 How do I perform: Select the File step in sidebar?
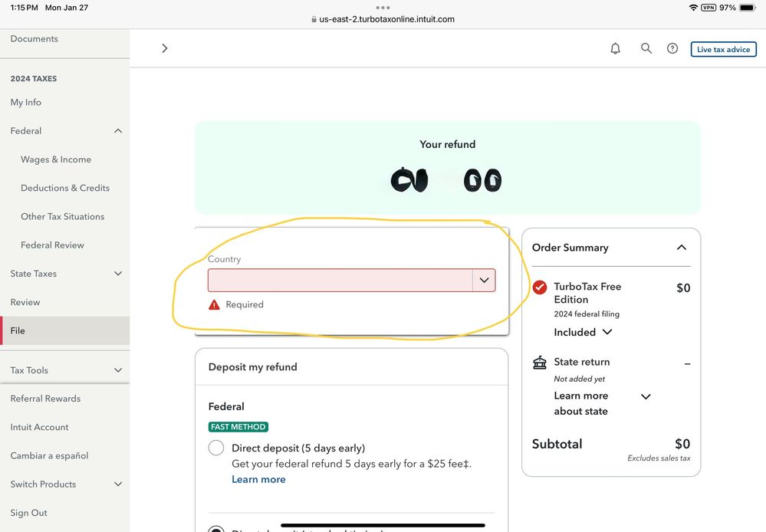65,330
